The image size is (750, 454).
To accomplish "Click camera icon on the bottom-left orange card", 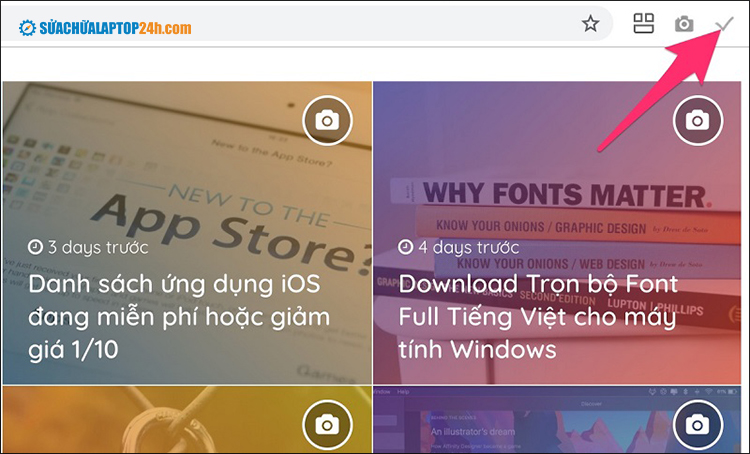I will 327,425.
